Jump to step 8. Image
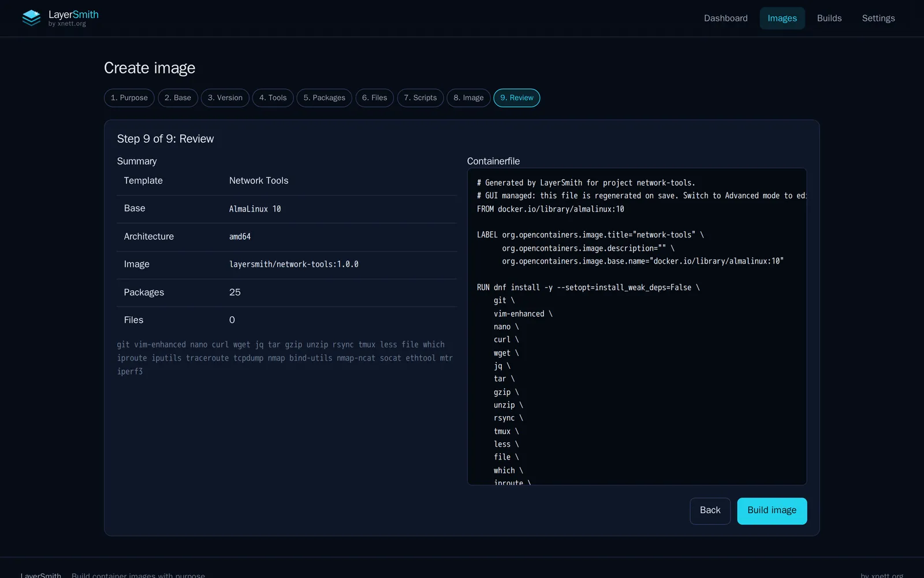The width and height of the screenshot is (924, 578). pyautogui.click(x=469, y=98)
